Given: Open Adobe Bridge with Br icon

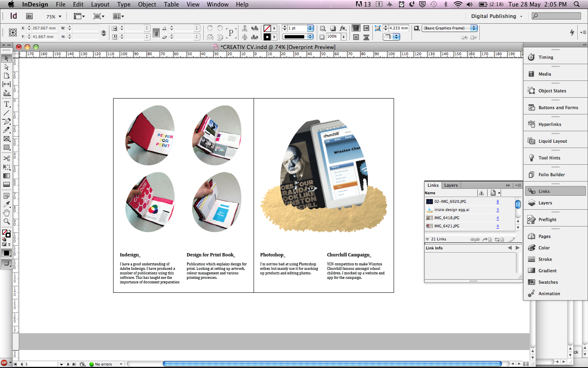Looking at the screenshot, I should [x=29, y=16].
